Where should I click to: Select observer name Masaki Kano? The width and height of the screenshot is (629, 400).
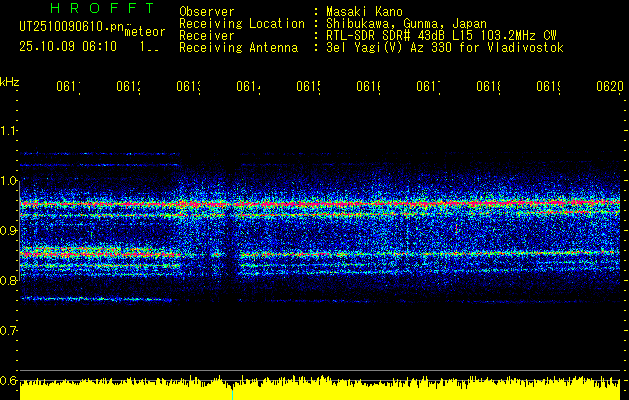click(364, 12)
